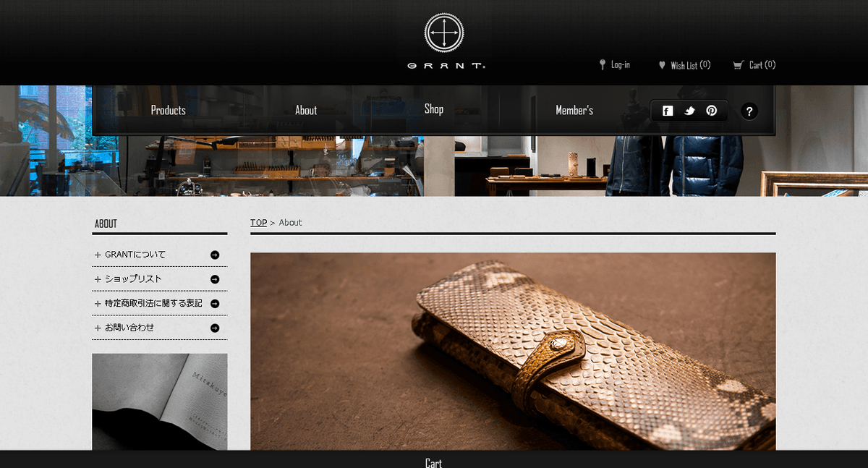The width and height of the screenshot is (868, 468).
Task: Click the arrow icon beside 特定商取引法に関する表記
Action: (215, 304)
